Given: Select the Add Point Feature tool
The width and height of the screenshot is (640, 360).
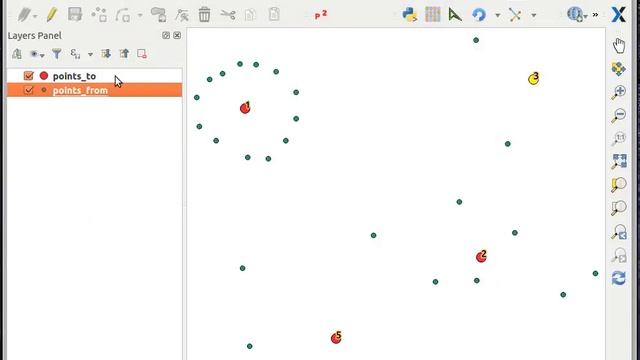Looking at the screenshot, I should pos(99,15).
